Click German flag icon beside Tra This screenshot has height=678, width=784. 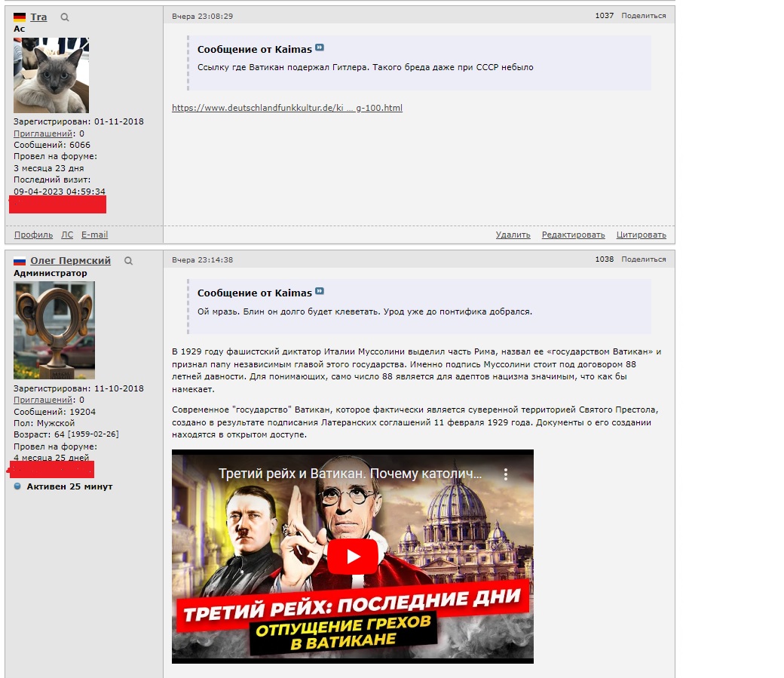(x=20, y=17)
